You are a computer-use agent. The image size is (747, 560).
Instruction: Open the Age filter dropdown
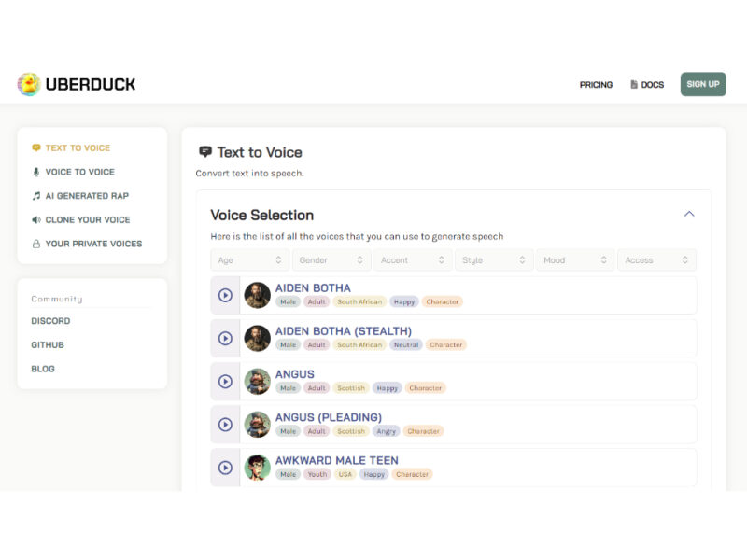point(249,260)
